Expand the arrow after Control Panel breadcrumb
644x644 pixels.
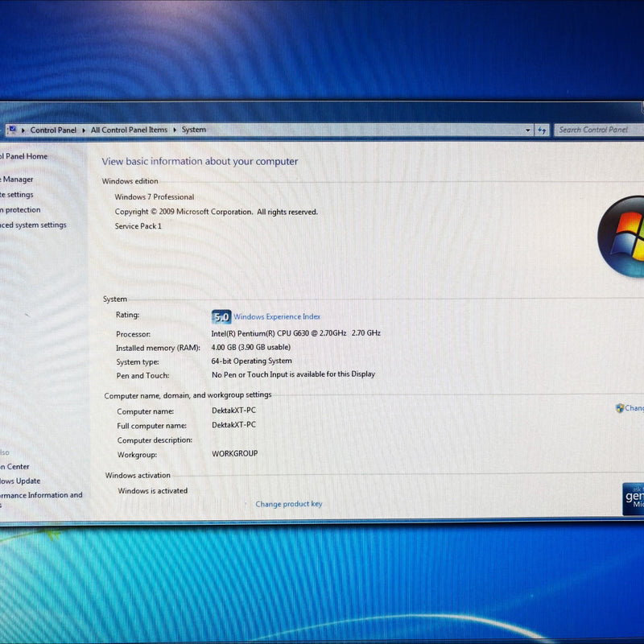tap(84, 130)
